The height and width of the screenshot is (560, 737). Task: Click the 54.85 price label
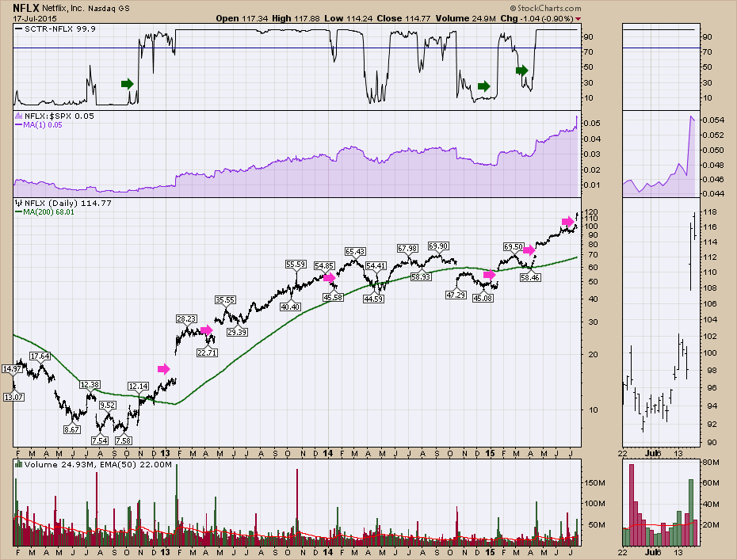coord(324,266)
